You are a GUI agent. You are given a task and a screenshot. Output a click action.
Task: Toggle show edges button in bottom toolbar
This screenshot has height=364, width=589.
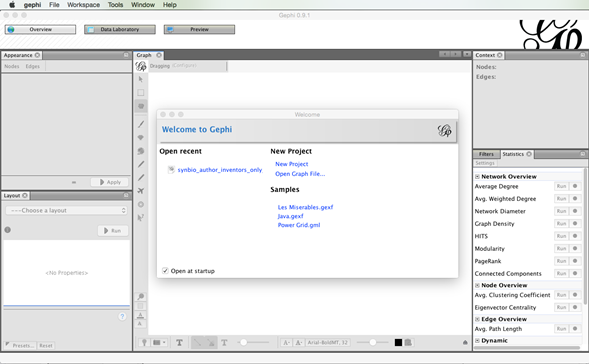pos(198,343)
